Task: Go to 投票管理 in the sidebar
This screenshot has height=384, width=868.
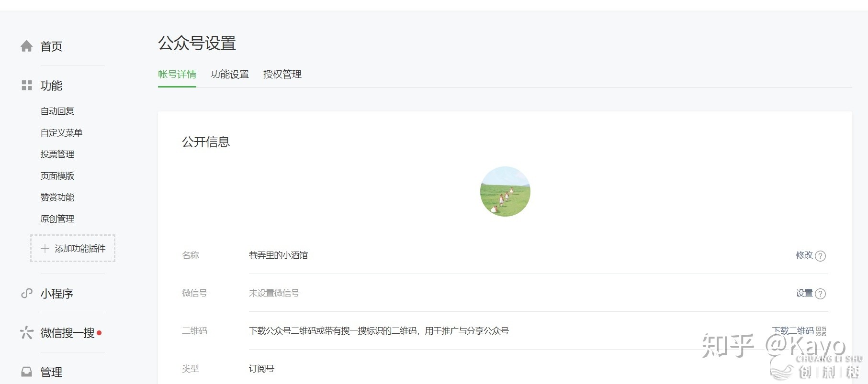Action: click(57, 154)
